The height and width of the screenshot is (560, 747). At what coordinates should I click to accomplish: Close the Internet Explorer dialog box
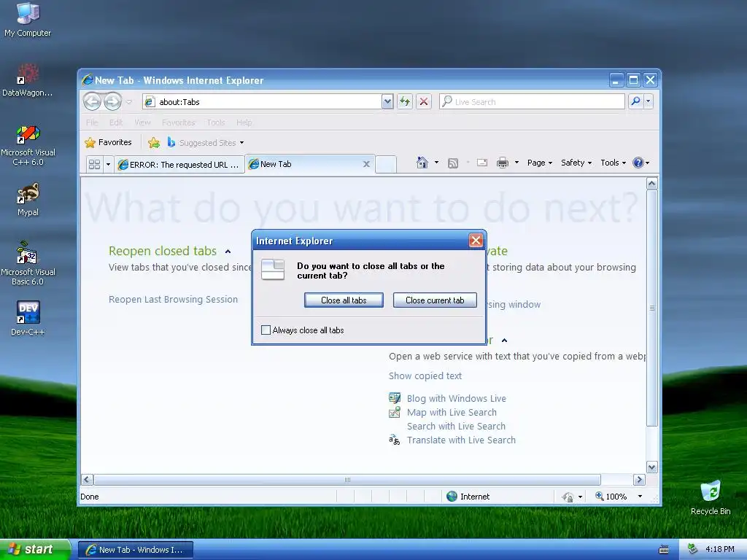point(476,241)
